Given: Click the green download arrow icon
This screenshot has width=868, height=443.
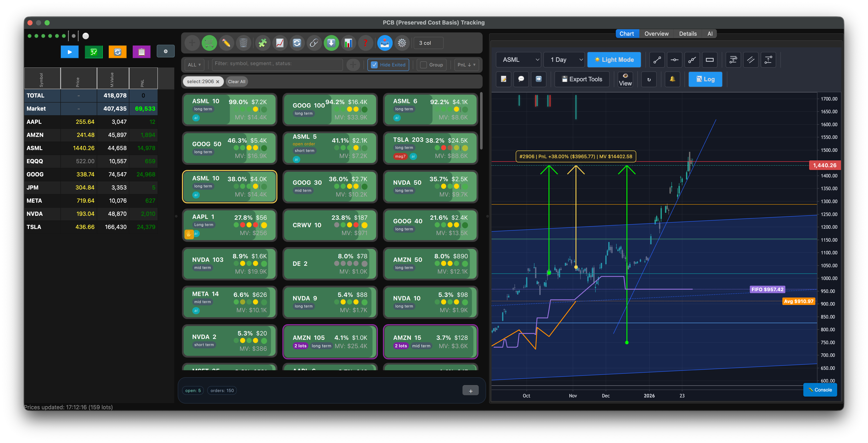Looking at the screenshot, I should [331, 43].
